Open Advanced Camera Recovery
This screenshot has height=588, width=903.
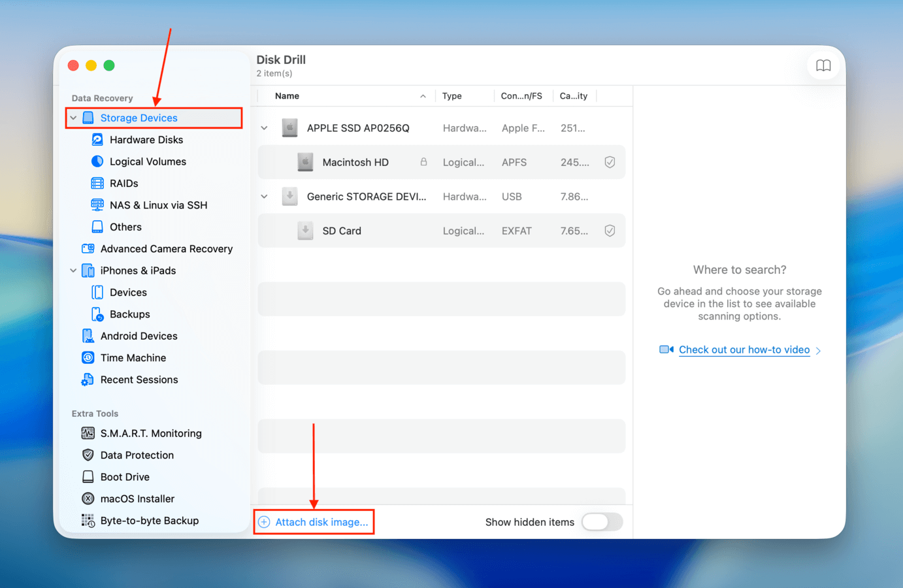[x=167, y=248]
